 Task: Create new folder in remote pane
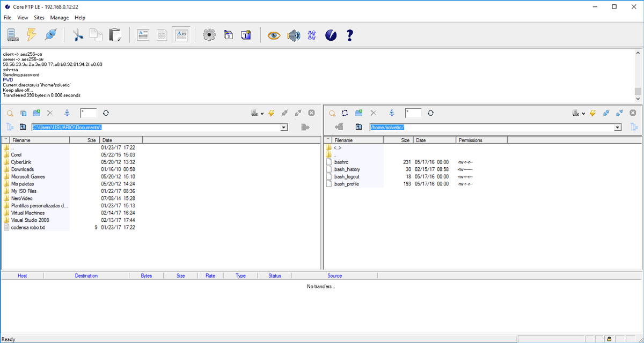(358, 113)
